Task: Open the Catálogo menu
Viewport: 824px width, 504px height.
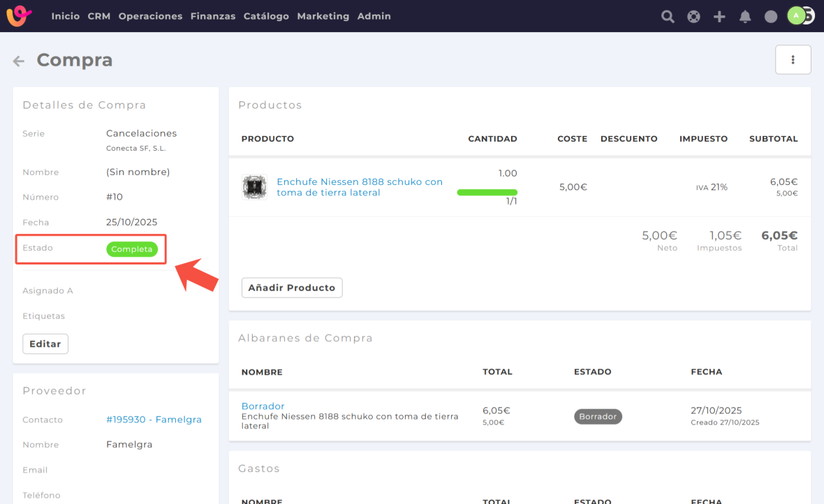Action: (266, 16)
